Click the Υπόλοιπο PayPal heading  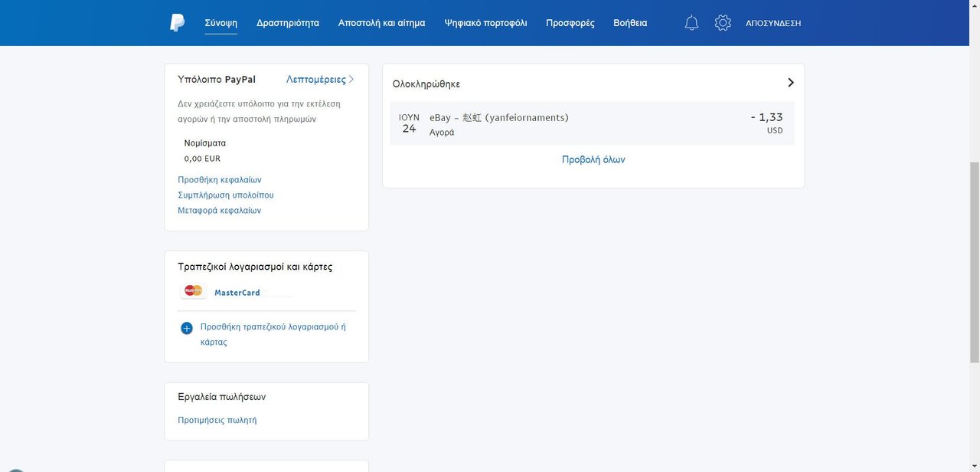click(x=217, y=79)
